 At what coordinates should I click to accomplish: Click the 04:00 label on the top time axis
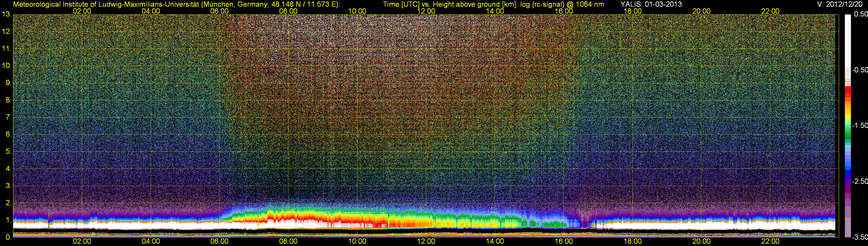click(x=151, y=11)
